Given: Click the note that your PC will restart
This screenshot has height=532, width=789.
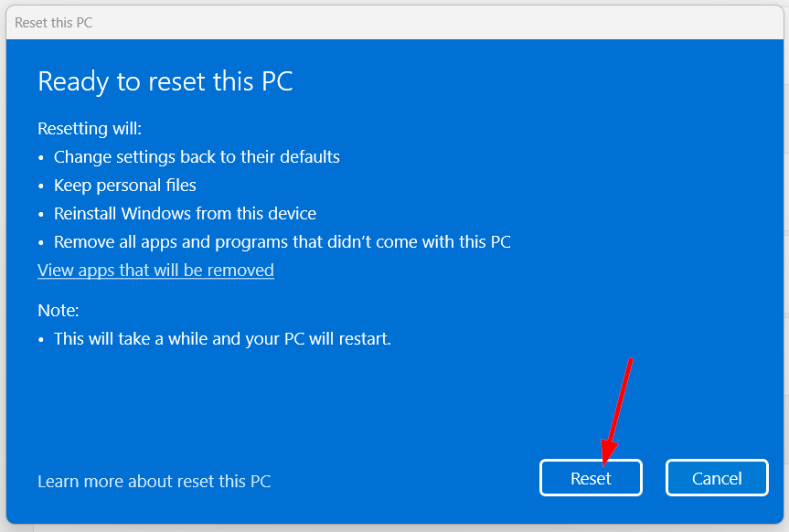Looking at the screenshot, I should (x=222, y=339).
